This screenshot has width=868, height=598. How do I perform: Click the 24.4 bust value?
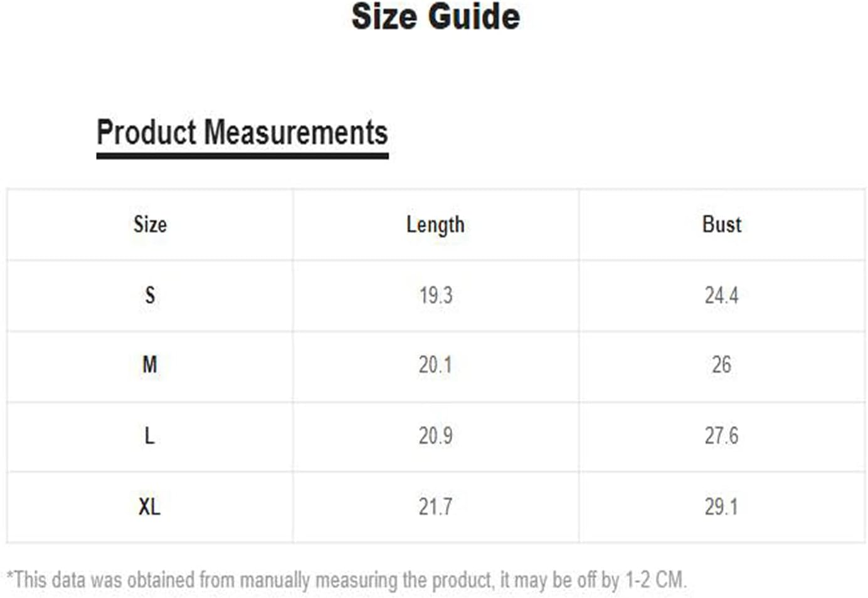coord(721,295)
